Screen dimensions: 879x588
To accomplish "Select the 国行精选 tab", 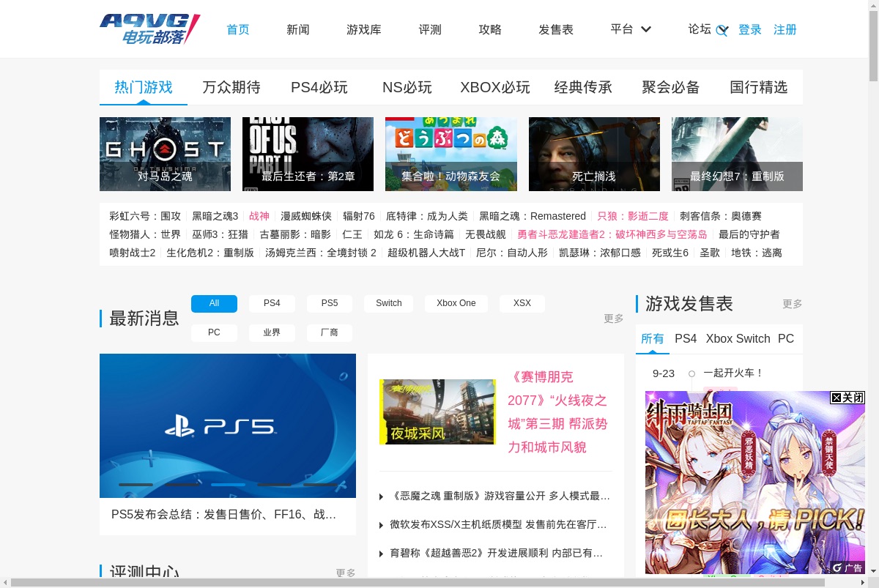I will [759, 87].
